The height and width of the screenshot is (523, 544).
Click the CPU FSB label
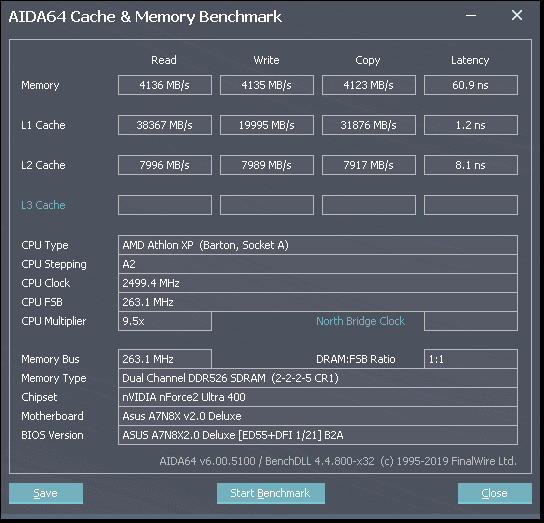point(42,302)
